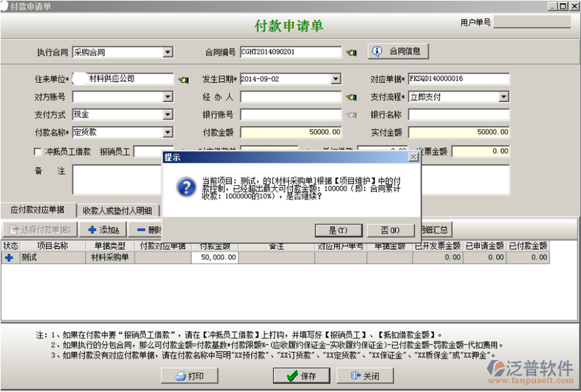Click the 发票金额 field showing 0.00
This screenshot has width=581, height=392.
(481, 151)
